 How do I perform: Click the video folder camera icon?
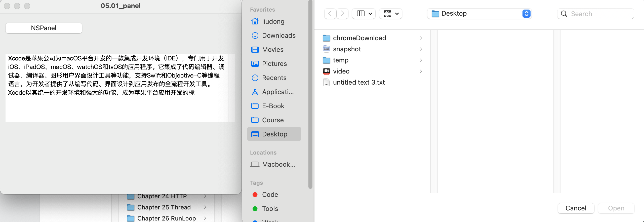[x=326, y=71]
